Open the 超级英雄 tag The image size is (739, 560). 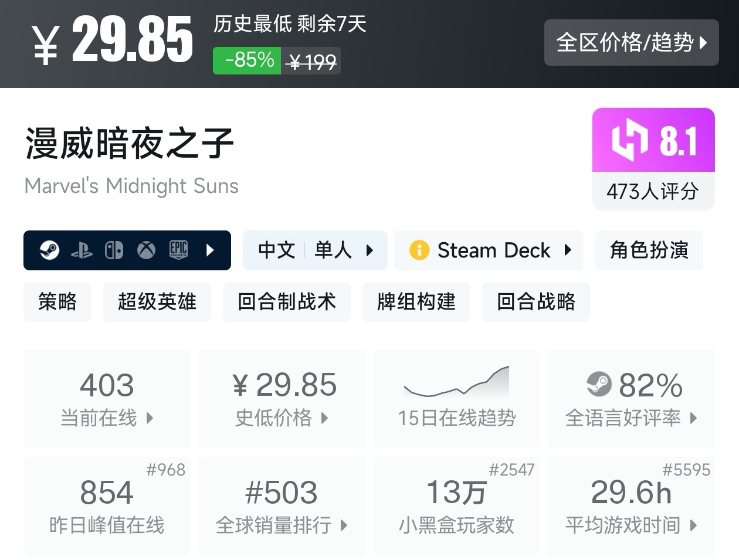(157, 302)
